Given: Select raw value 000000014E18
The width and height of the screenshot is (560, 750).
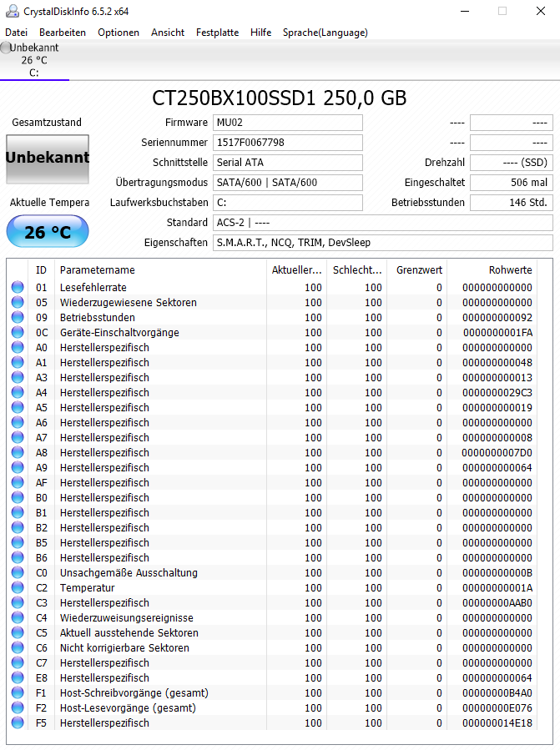Looking at the screenshot, I should coord(497,722).
